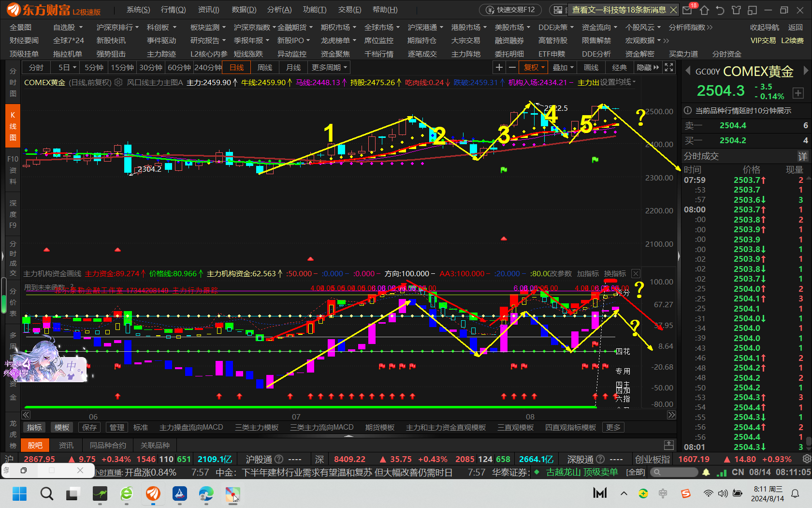812x508 pixels.
Task: Open the 交易(E) menu
Action: tap(349, 10)
